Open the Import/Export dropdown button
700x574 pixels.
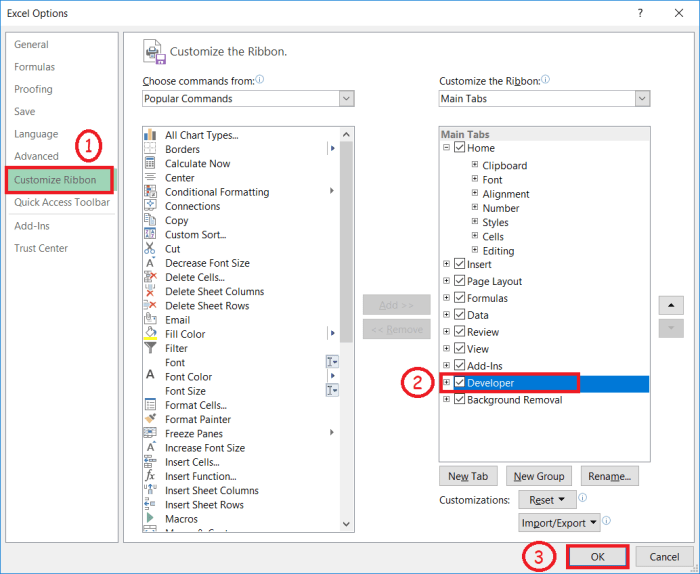click(559, 522)
